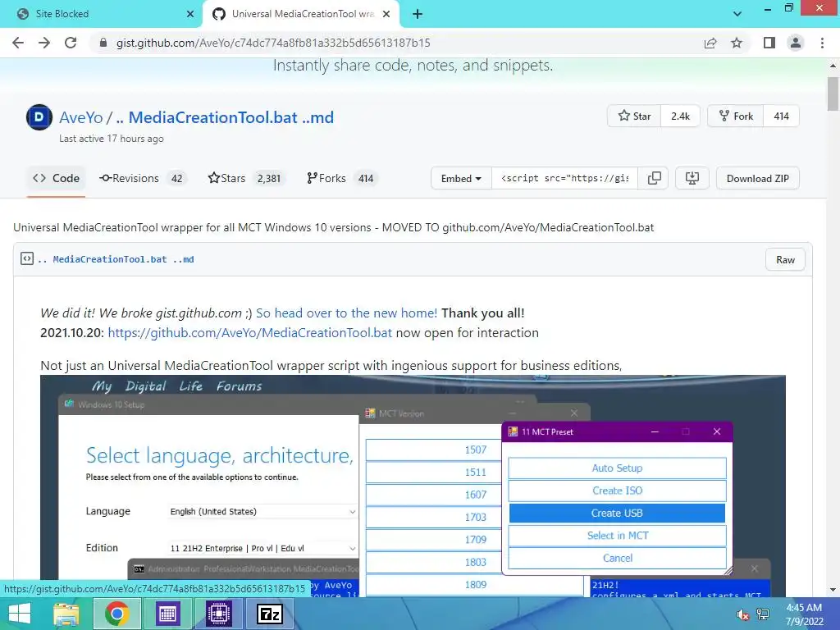840x630 pixels.
Task: Copy the embed script to clipboard
Action: point(654,178)
